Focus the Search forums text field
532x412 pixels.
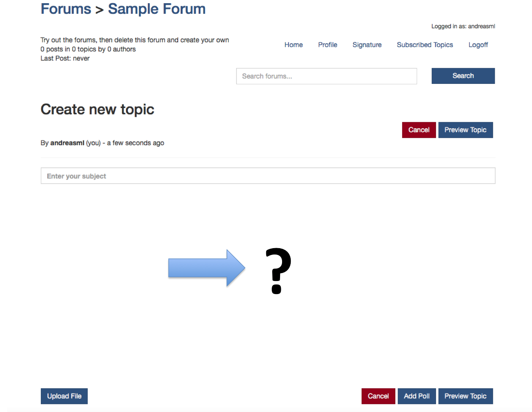(x=326, y=76)
